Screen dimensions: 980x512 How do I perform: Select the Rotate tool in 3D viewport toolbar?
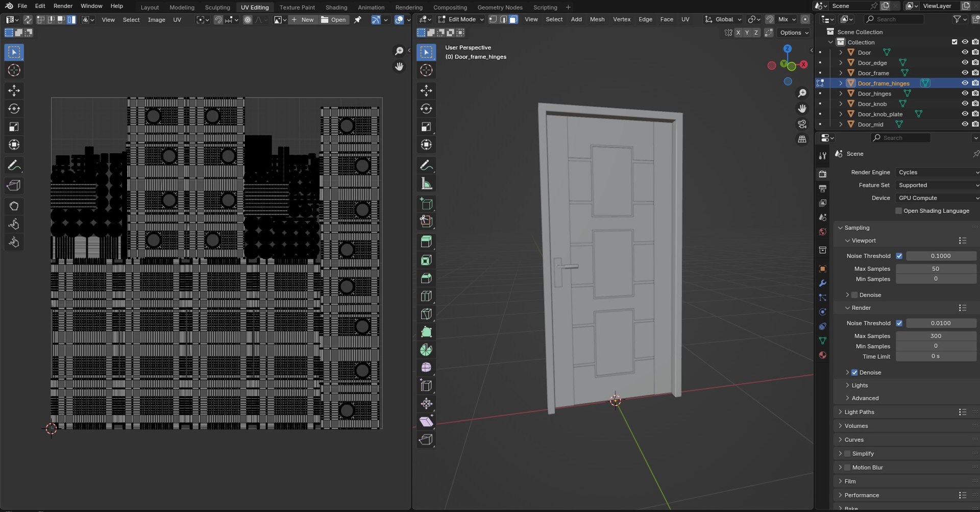pos(426,109)
